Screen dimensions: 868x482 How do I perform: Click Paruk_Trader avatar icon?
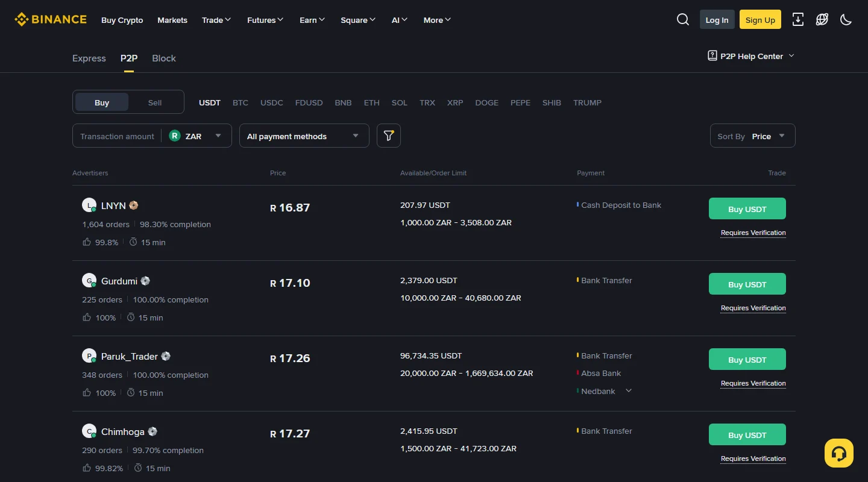pyautogui.click(x=89, y=356)
